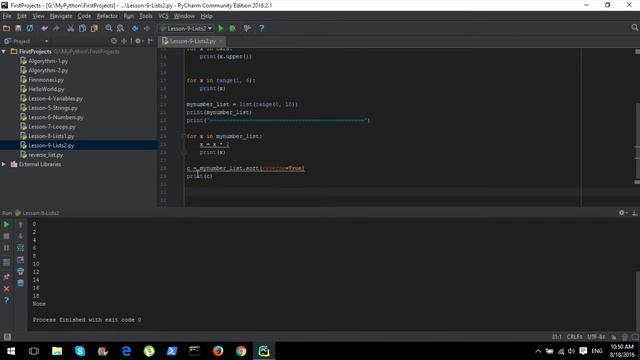The height and width of the screenshot is (360, 640).
Task: Toggle soft-wrap in Run console
Action: tap(20, 248)
